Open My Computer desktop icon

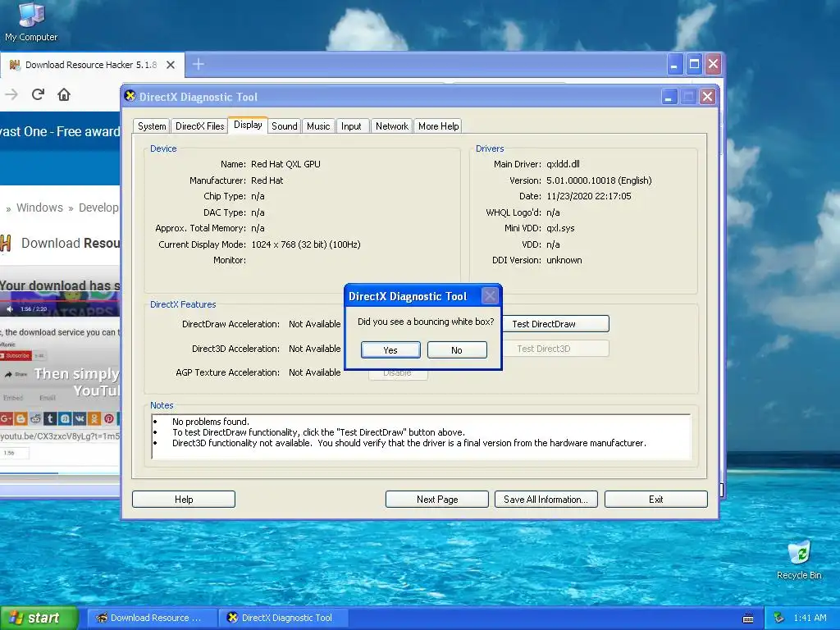click(31, 21)
